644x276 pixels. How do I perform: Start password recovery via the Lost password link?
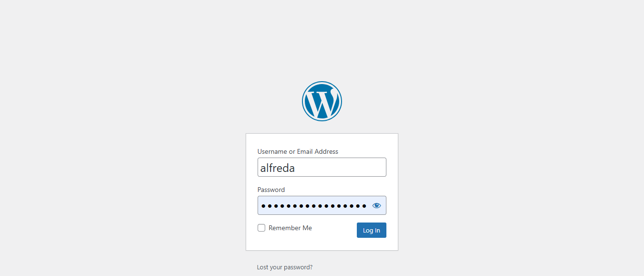click(x=285, y=267)
